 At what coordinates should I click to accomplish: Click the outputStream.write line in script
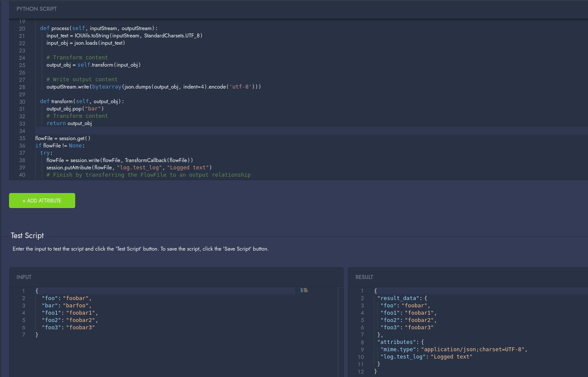pos(154,87)
